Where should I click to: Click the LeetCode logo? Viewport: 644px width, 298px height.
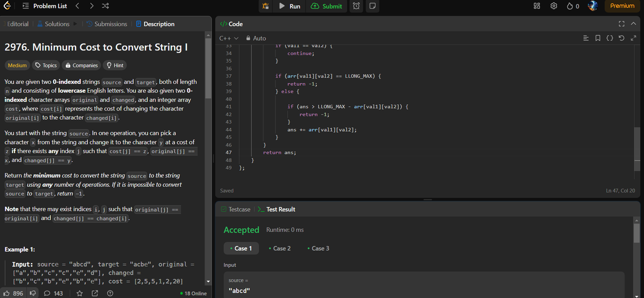click(x=6, y=6)
